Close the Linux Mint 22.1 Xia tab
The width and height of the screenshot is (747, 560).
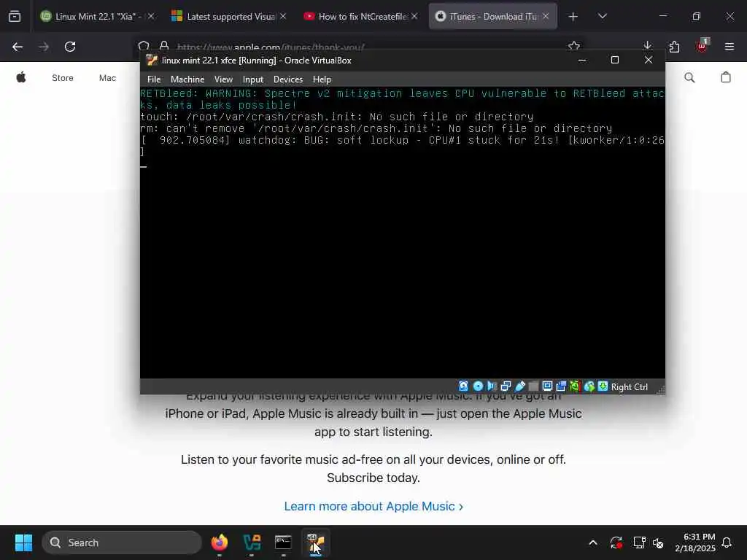click(x=151, y=16)
